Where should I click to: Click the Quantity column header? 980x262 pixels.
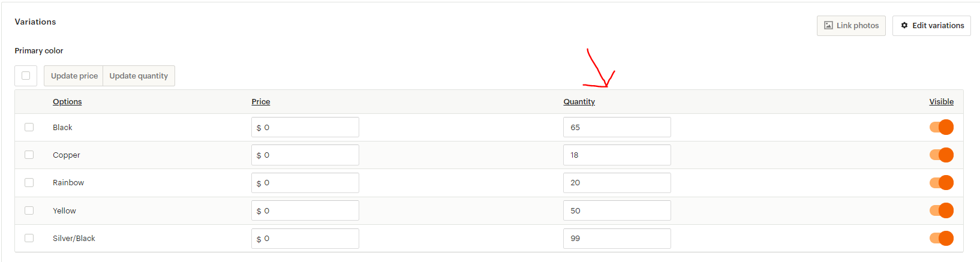(x=579, y=101)
